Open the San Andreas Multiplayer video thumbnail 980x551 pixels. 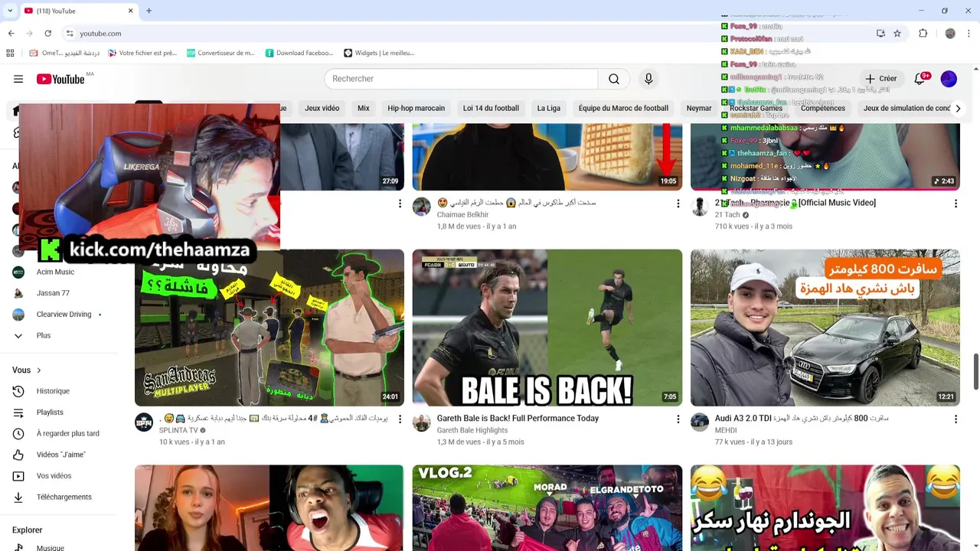coord(269,328)
